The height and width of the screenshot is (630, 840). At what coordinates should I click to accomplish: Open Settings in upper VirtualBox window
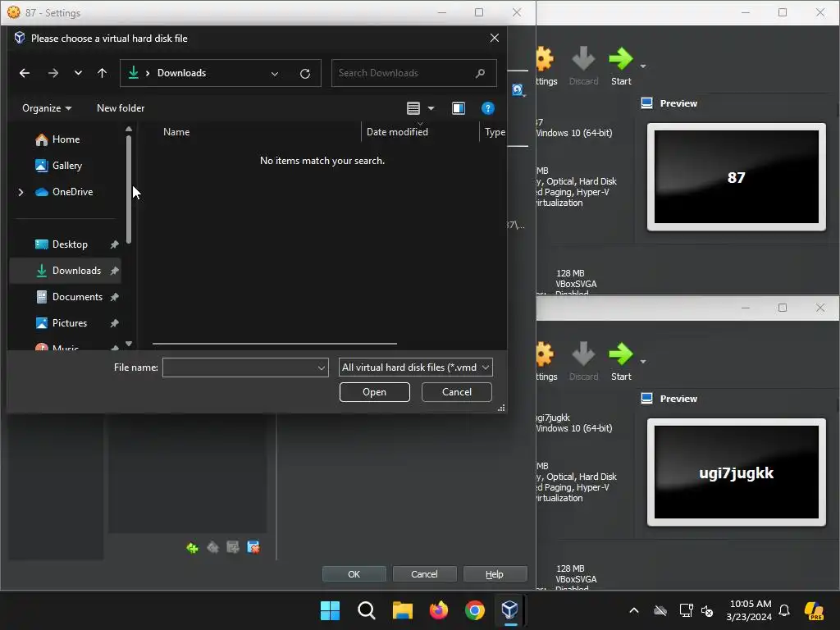[x=546, y=66]
